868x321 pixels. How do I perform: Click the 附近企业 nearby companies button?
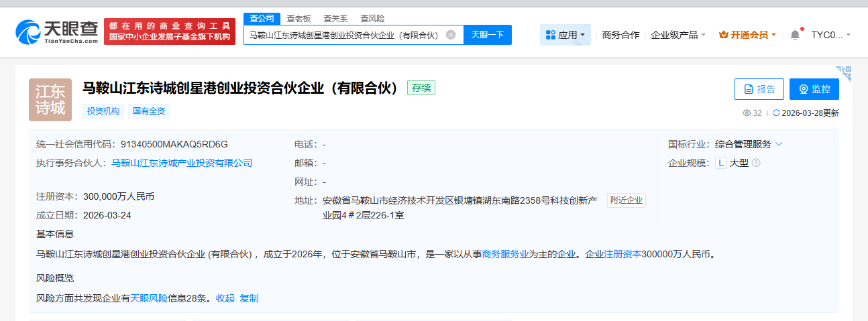627,200
